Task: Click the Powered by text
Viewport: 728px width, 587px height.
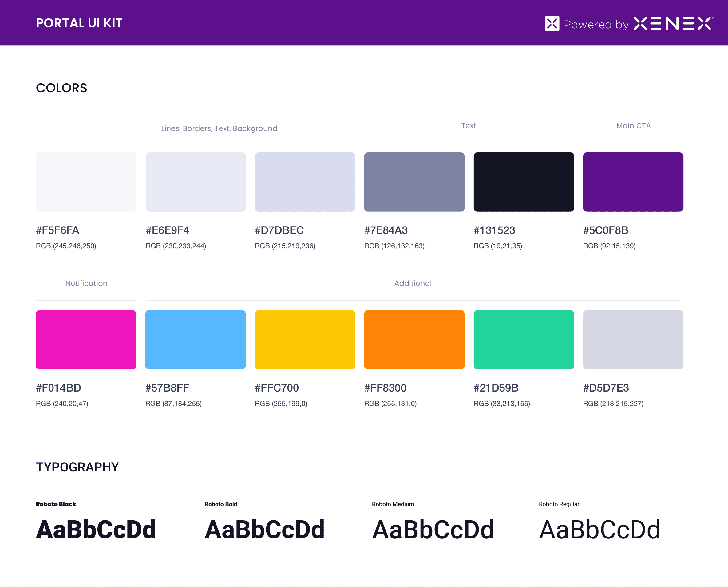Action: coord(596,24)
